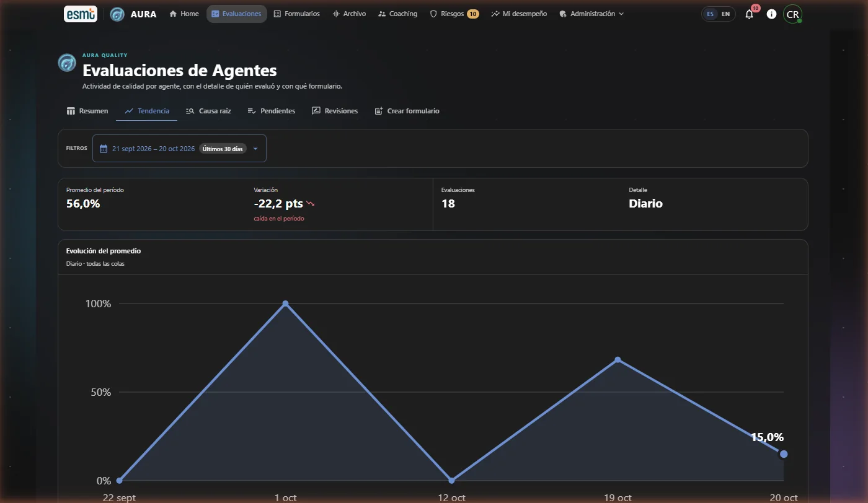
Task: Open the notifications bell
Action: tap(749, 14)
